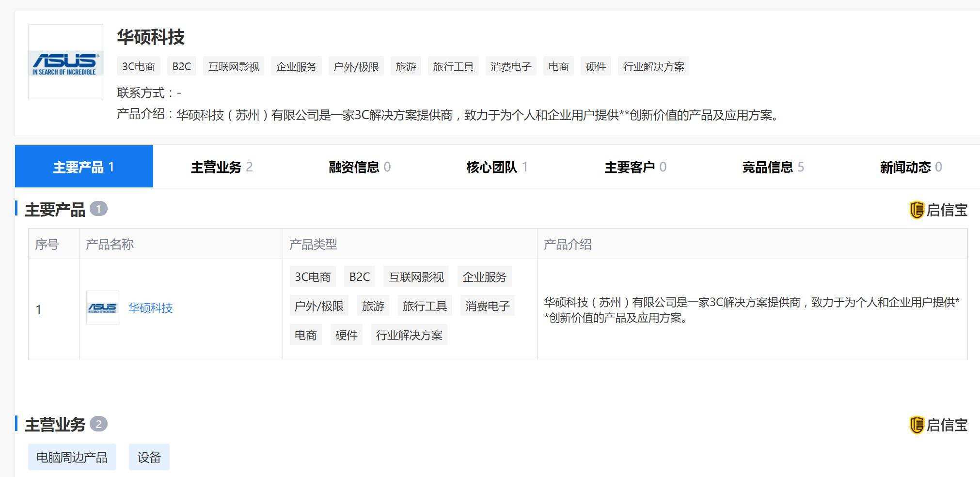The width and height of the screenshot is (980, 477).
Task: Click 户外/极限 tag in product table
Action: 319,306
